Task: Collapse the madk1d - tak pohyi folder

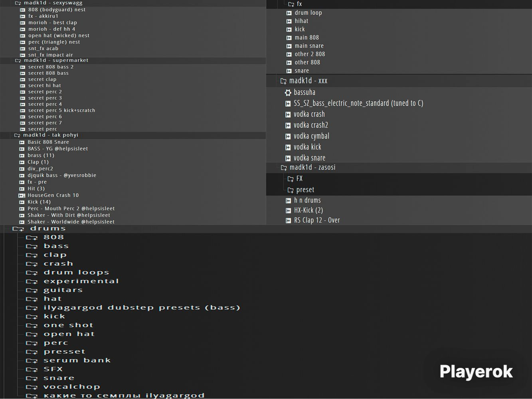Action: pos(17,135)
